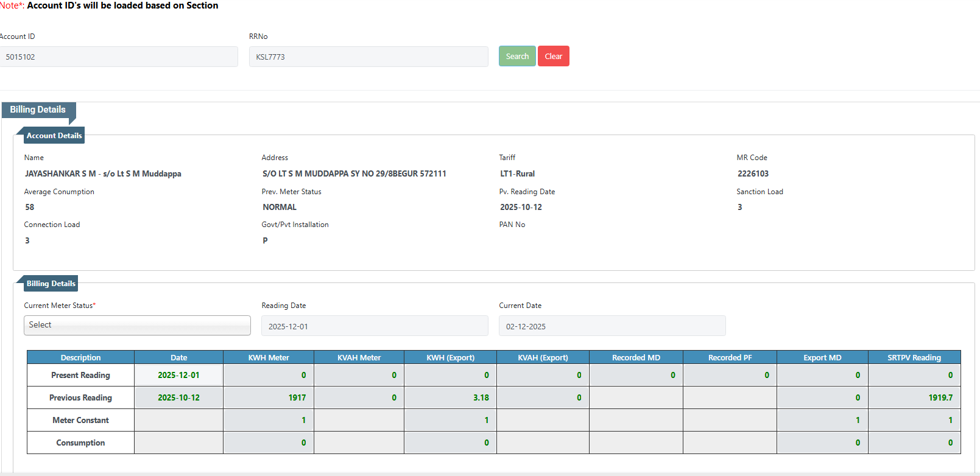Click the KWH Meter column header
The width and height of the screenshot is (980, 476).
pos(269,357)
